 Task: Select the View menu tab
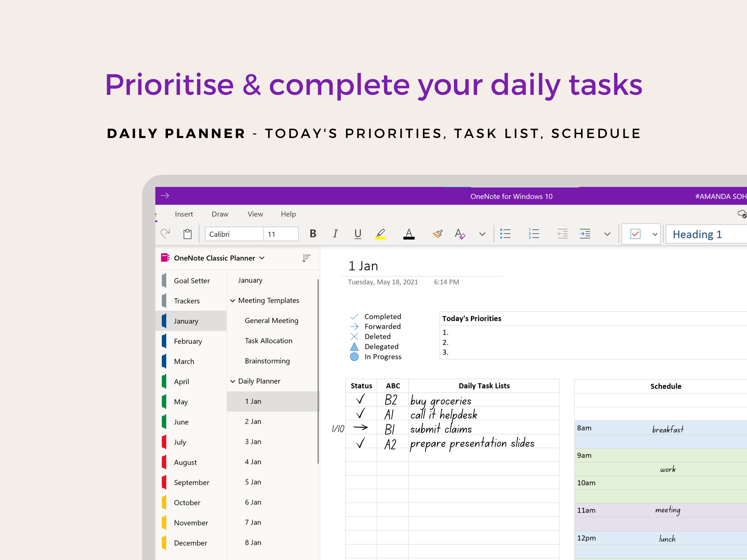click(x=255, y=213)
